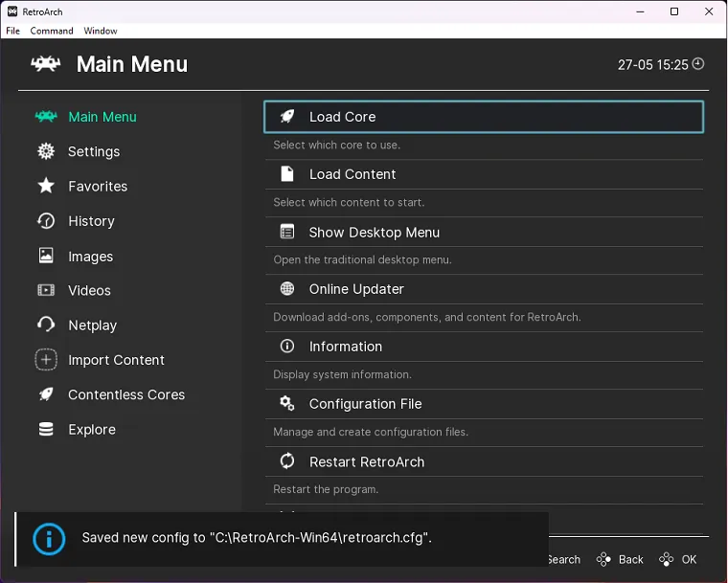This screenshot has width=728, height=583.
Task: Click the Search label at bottom
Action: coord(564,559)
